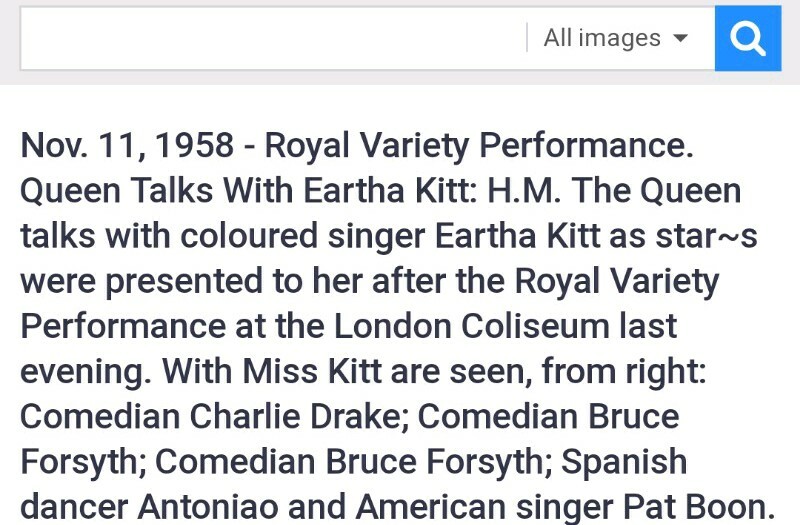The height and width of the screenshot is (525, 800).
Task: Click the word evening. in the caption
Action: 86,371
